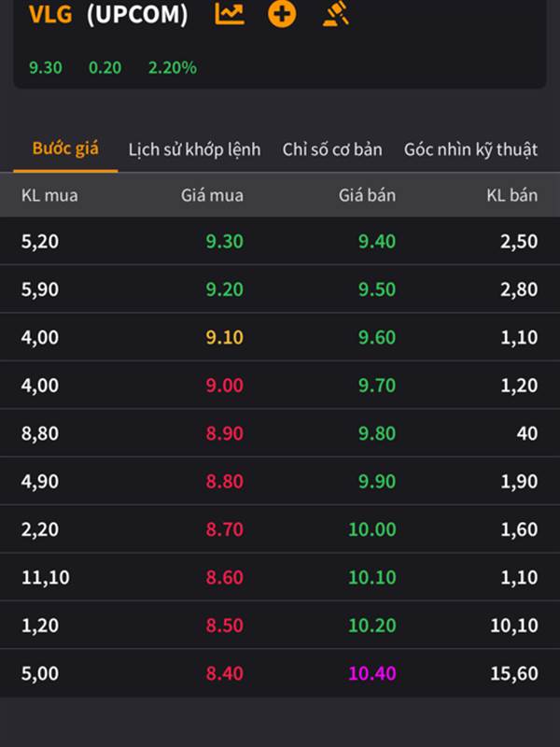Click the KL mua column header
Viewport: 560px width, 747px height.
(x=49, y=195)
